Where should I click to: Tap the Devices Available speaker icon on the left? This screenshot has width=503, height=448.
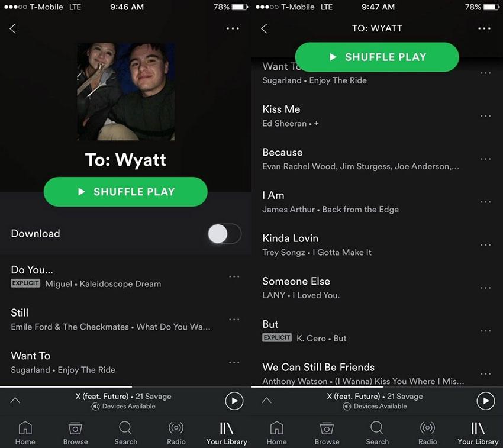[95, 407]
